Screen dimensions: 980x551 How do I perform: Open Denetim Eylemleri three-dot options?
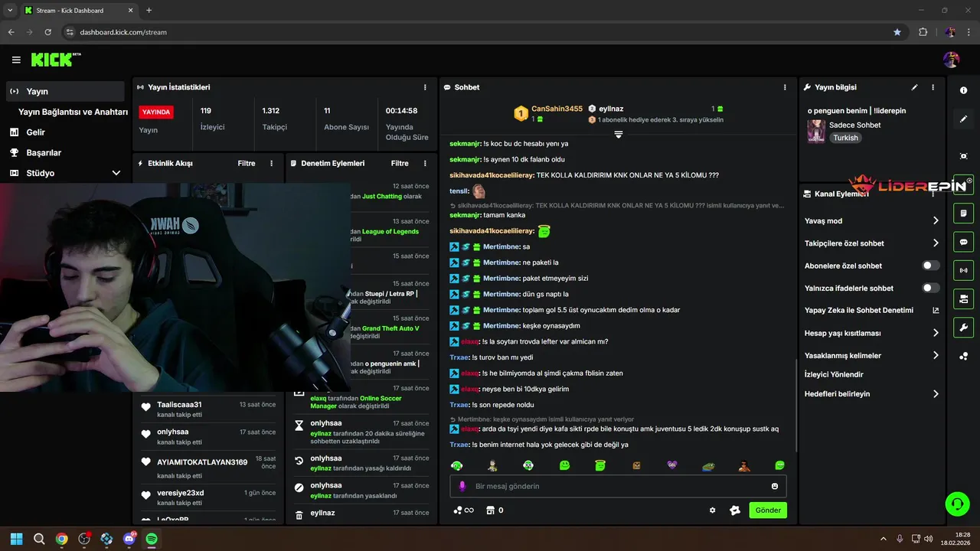[x=425, y=163]
